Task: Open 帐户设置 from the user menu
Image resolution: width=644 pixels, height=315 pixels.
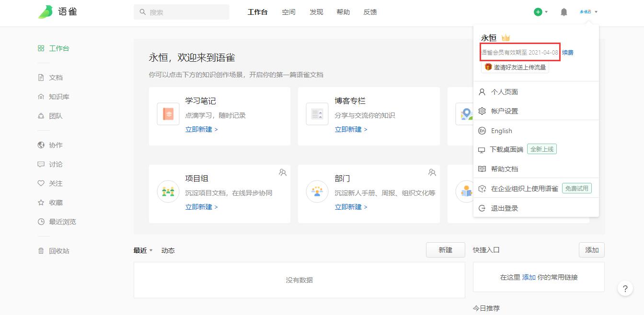Action: coord(536,111)
